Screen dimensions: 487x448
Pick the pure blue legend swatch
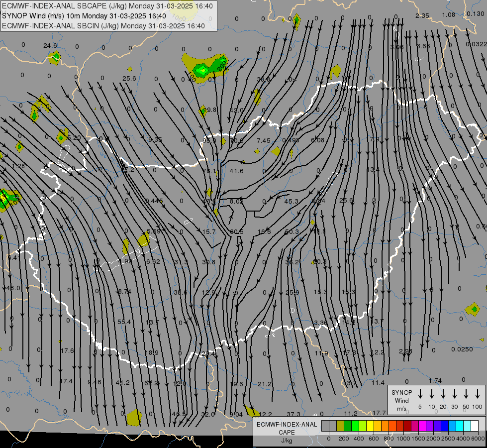click(x=444, y=426)
